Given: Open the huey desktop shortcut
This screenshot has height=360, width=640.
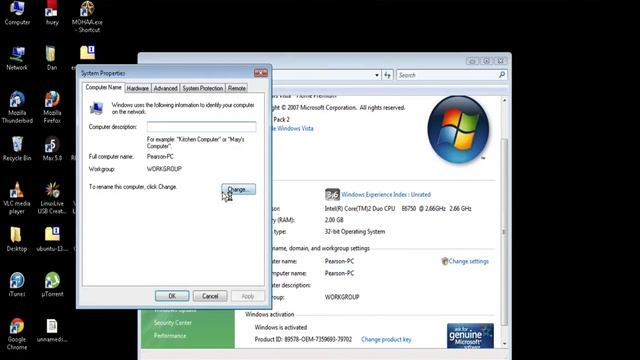Looking at the screenshot, I should point(52,12).
